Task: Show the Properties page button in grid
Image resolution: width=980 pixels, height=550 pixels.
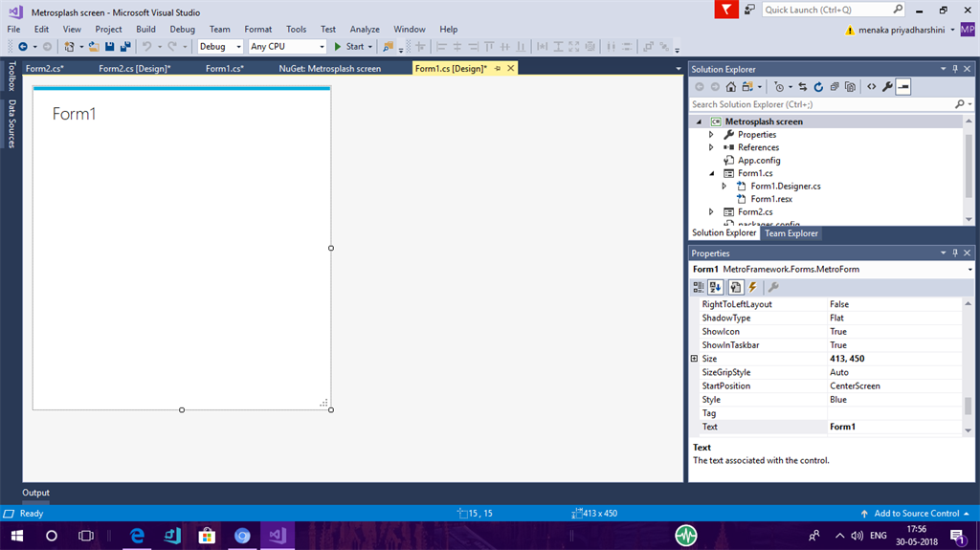Action: (x=736, y=287)
